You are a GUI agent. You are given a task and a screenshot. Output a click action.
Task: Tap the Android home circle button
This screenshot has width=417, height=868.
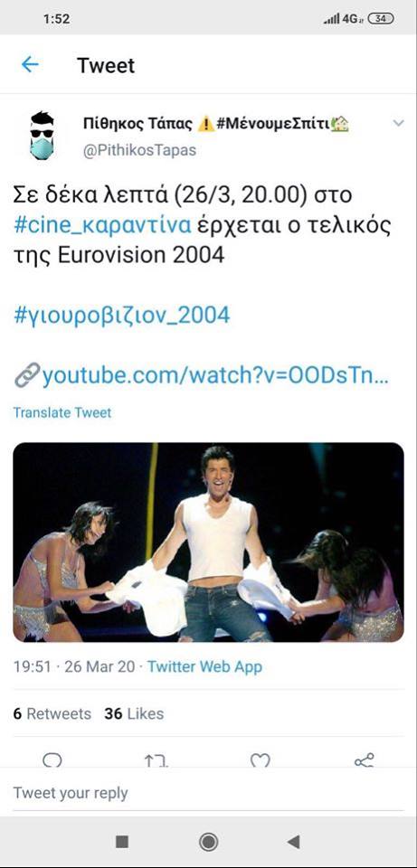[x=208, y=842]
